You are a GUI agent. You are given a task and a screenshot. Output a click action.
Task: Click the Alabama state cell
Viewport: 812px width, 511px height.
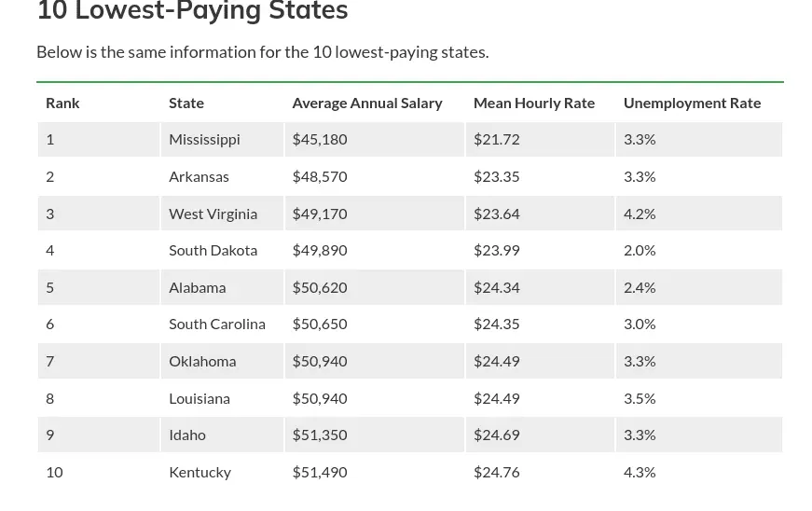pos(197,287)
